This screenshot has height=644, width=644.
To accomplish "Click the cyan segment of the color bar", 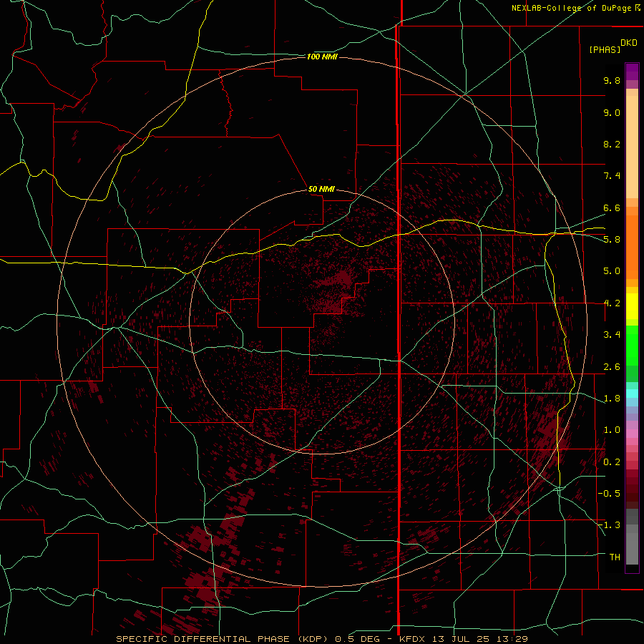I will [632, 394].
